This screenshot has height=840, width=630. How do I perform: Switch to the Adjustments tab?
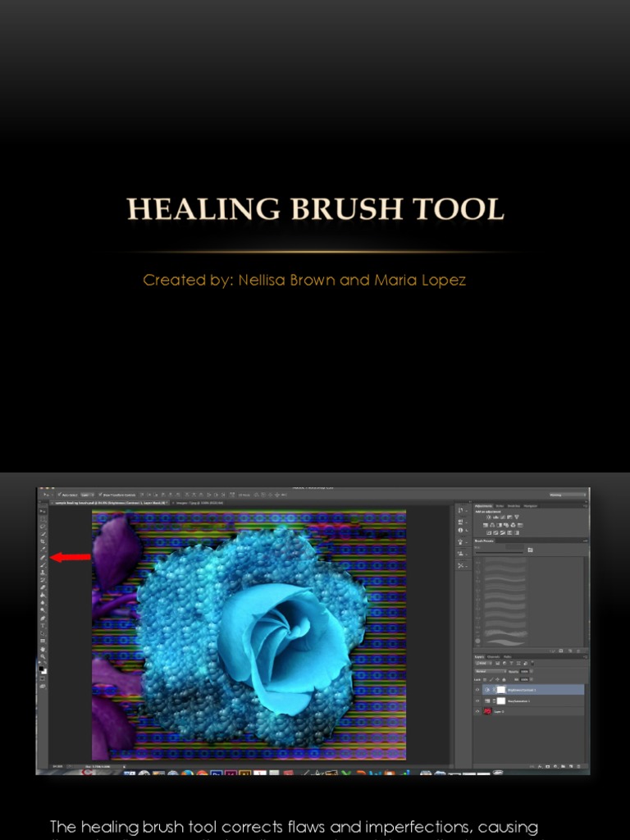tap(483, 506)
